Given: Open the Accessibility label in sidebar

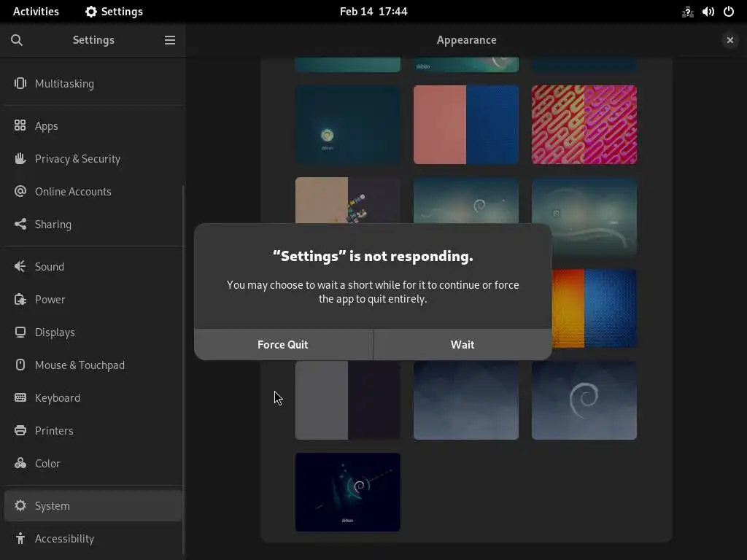Looking at the screenshot, I should point(64,539).
